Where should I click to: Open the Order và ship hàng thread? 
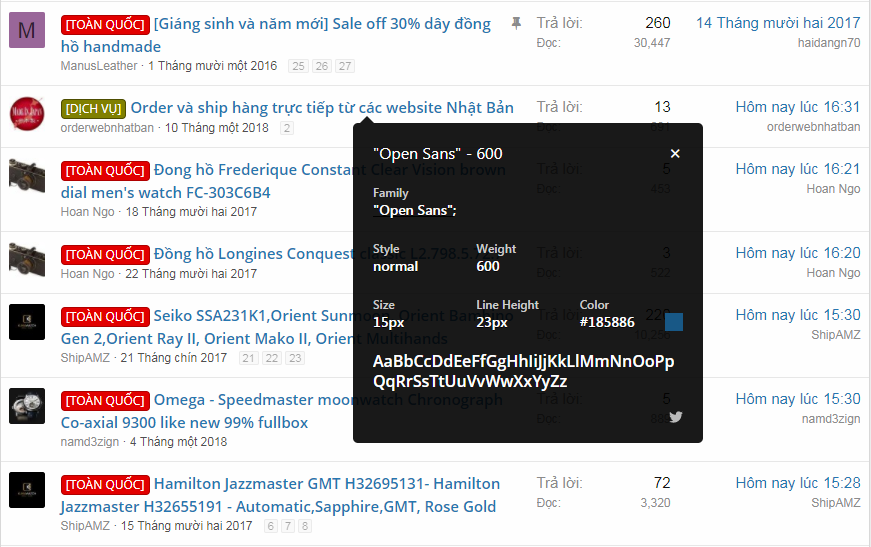322,108
